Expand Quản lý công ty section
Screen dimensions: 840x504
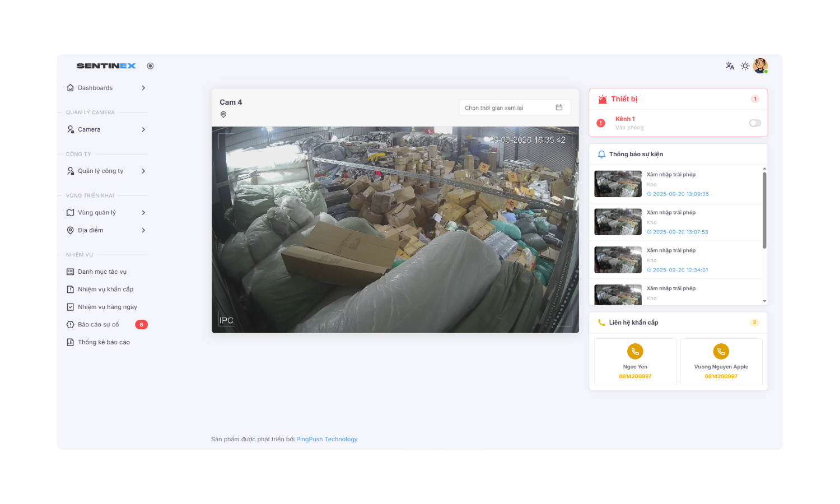(x=106, y=171)
